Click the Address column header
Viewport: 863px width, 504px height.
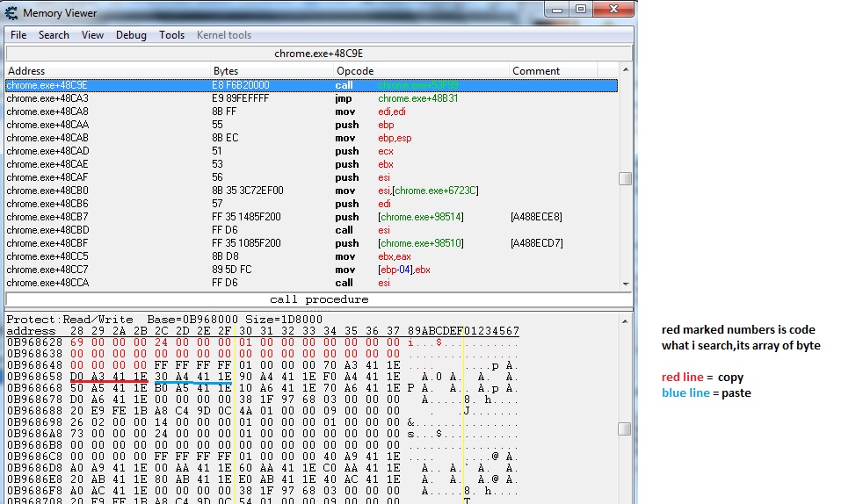pos(26,71)
